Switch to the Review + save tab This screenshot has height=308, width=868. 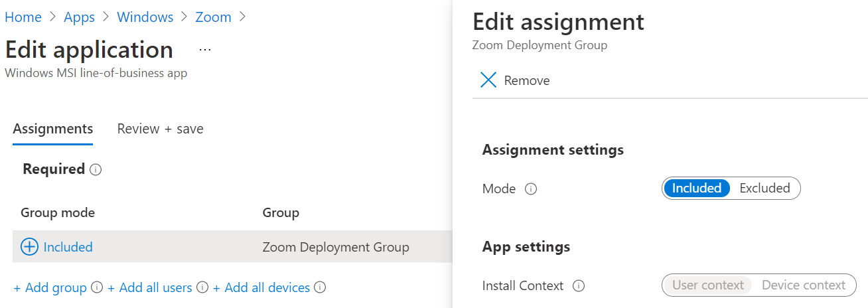pos(160,129)
